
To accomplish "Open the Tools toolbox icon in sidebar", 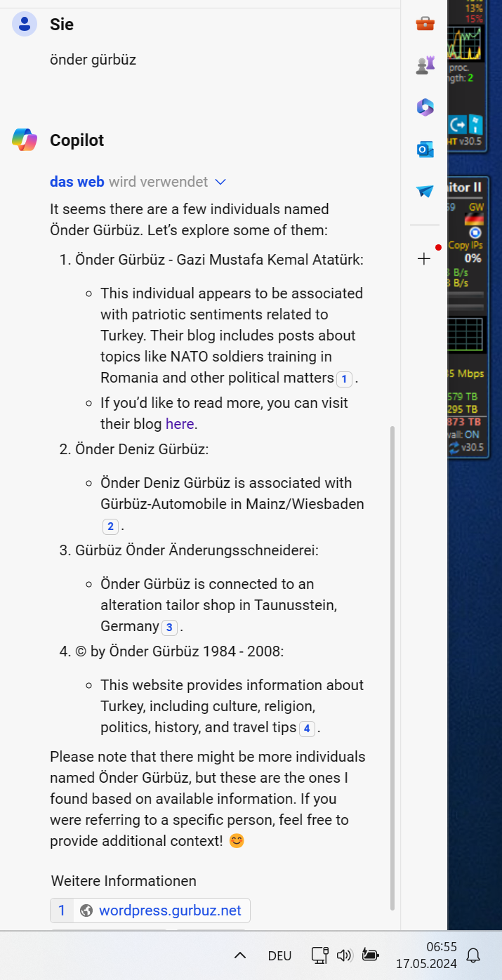I will 425,24.
